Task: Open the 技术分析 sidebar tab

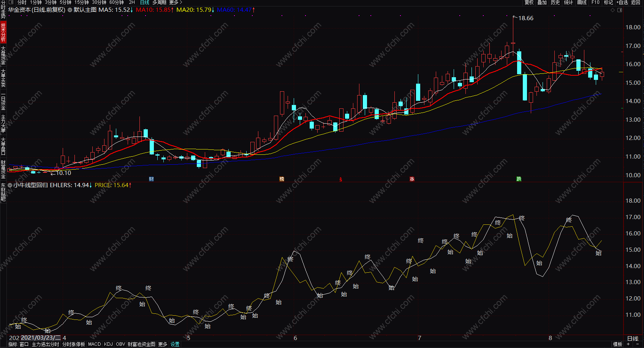Action: coord(3,32)
